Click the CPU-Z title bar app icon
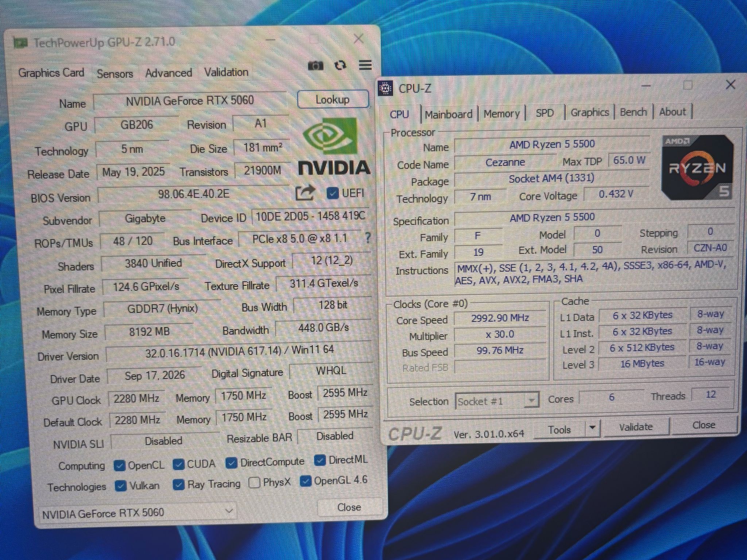 [385, 89]
